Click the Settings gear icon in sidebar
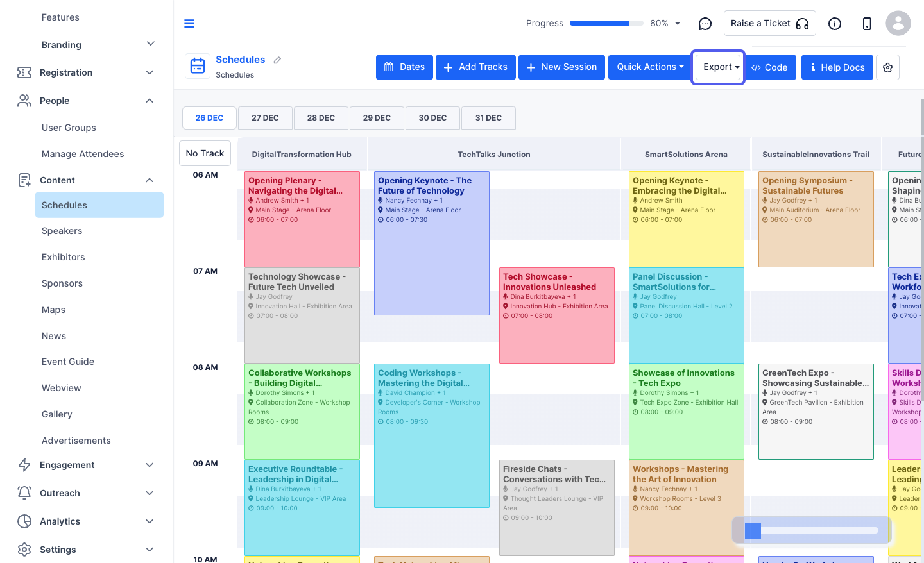924x563 pixels. pyautogui.click(x=24, y=550)
